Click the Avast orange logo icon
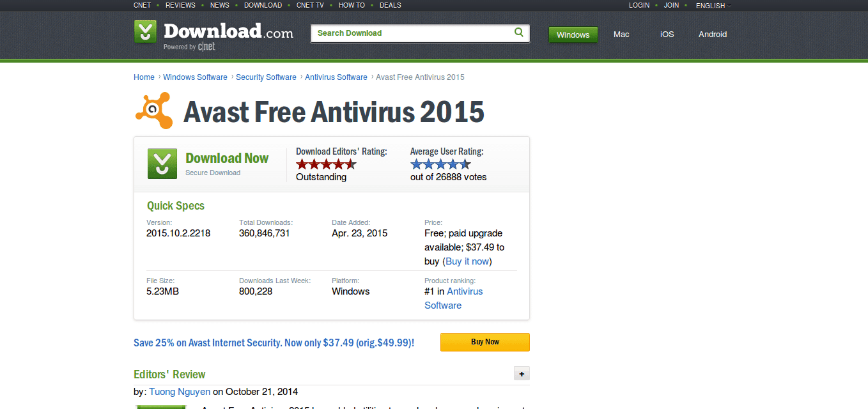 pos(153,111)
